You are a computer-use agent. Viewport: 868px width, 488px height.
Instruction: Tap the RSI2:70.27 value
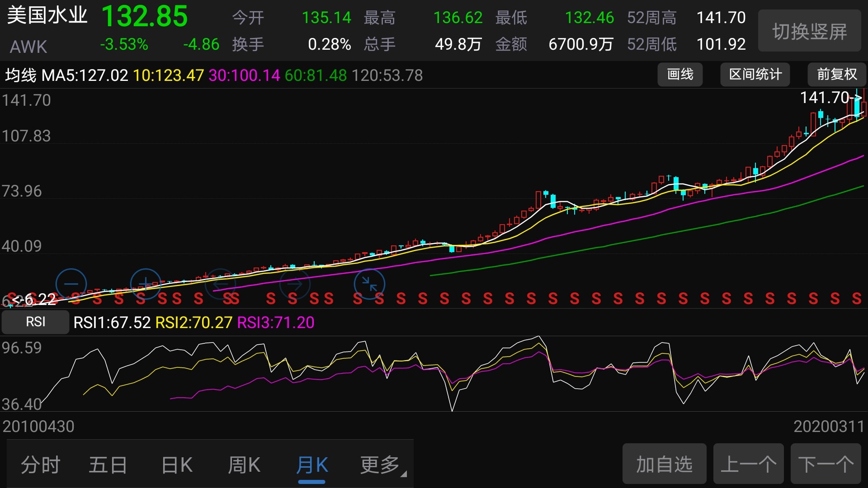coord(193,323)
